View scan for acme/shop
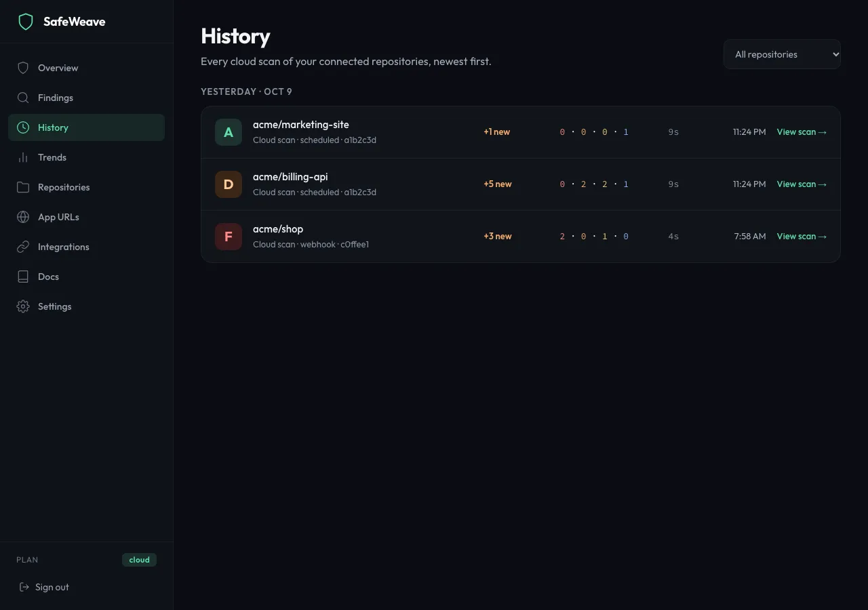 [802, 237]
